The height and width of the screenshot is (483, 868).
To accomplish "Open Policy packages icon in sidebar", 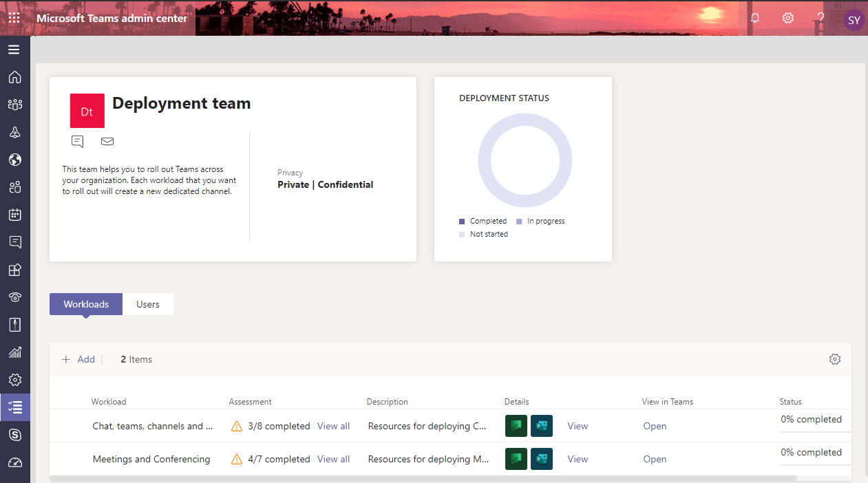I will pyautogui.click(x=14, y=325).
